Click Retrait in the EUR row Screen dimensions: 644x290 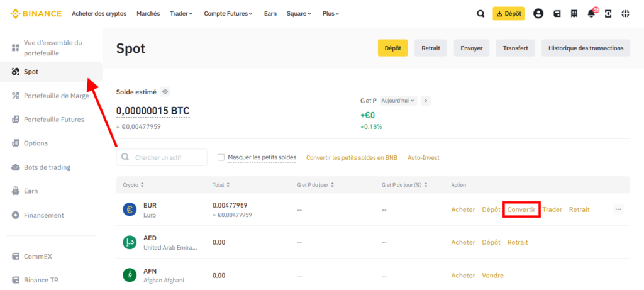click(579, 209)
